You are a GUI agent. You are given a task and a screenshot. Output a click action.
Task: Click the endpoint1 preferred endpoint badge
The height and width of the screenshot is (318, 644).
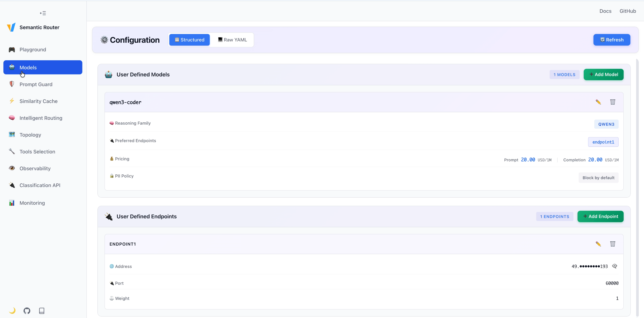(603, 142)
